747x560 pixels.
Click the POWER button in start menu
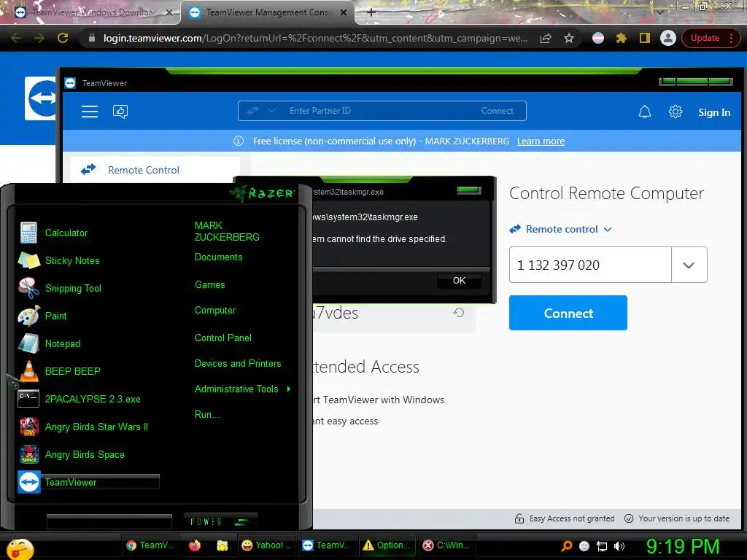[206, 522]
